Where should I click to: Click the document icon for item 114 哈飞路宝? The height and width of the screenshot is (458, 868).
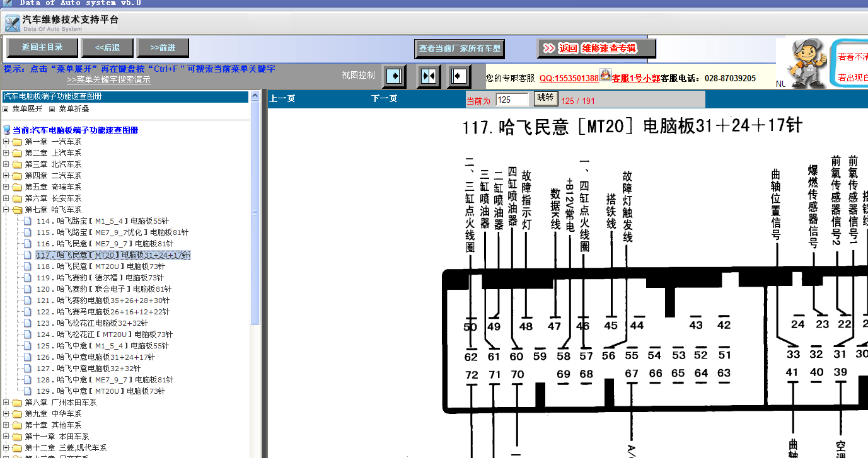tap(28, 221)
